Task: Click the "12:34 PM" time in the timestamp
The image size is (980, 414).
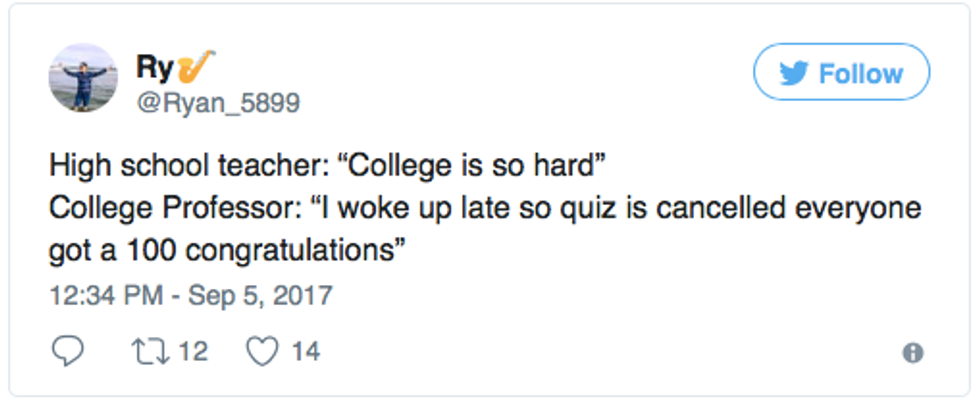Action: tap(99, 296)
